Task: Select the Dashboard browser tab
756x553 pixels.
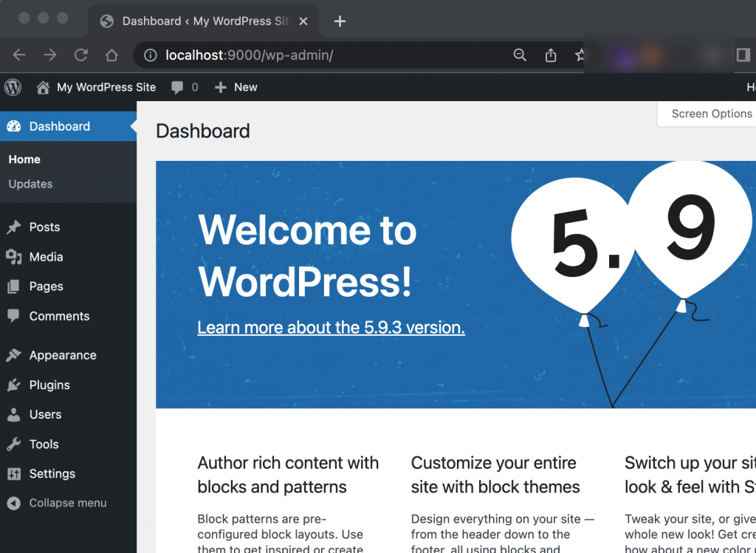Action: pyautogui.click(x=204, y=21)
